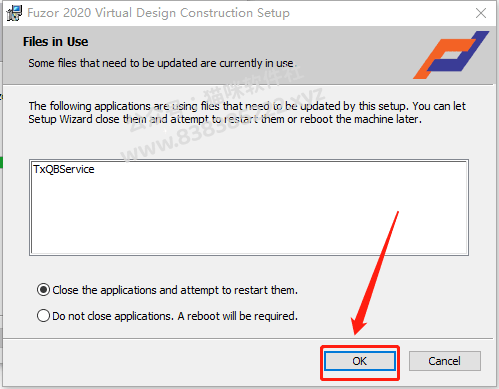The image size is (499, 389).
Task: Click the 'A reboot will be required' label text
Action: tap(237, 316)
